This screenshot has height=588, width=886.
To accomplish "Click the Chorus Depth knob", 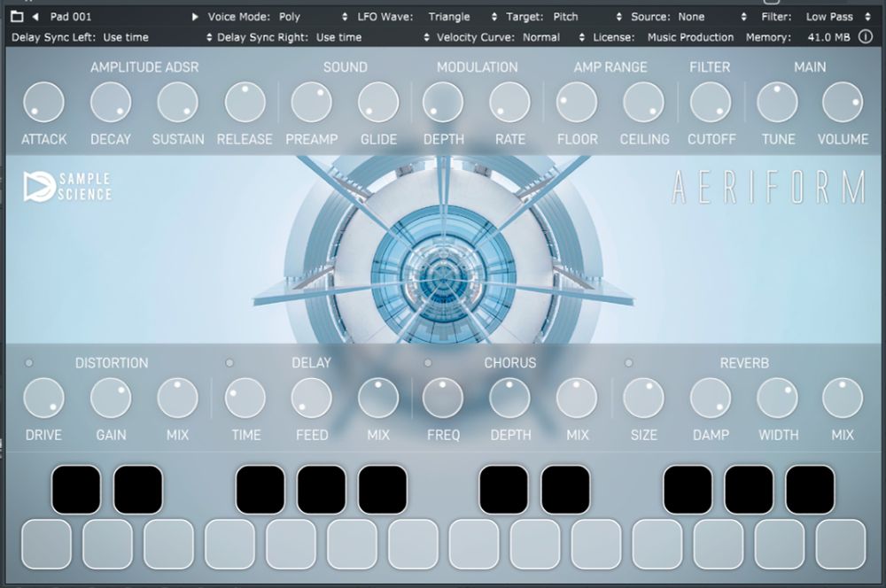I will pyautogui.click(x=509, y=398).
